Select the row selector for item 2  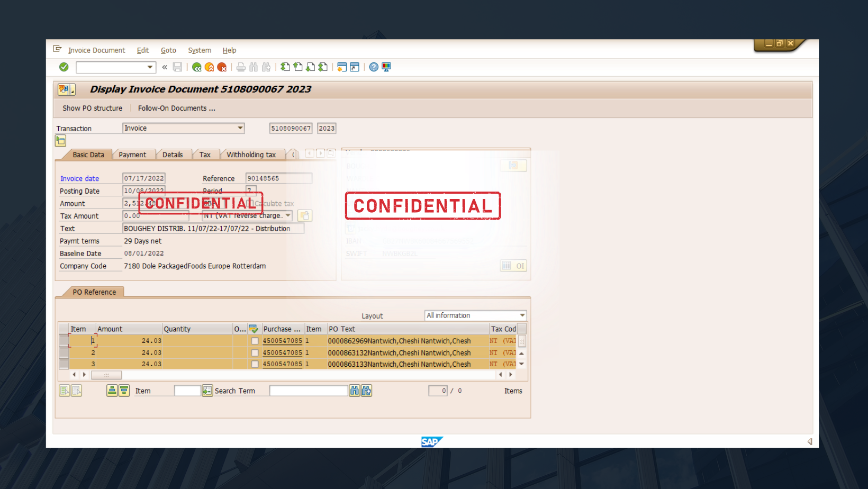[64, 352]
